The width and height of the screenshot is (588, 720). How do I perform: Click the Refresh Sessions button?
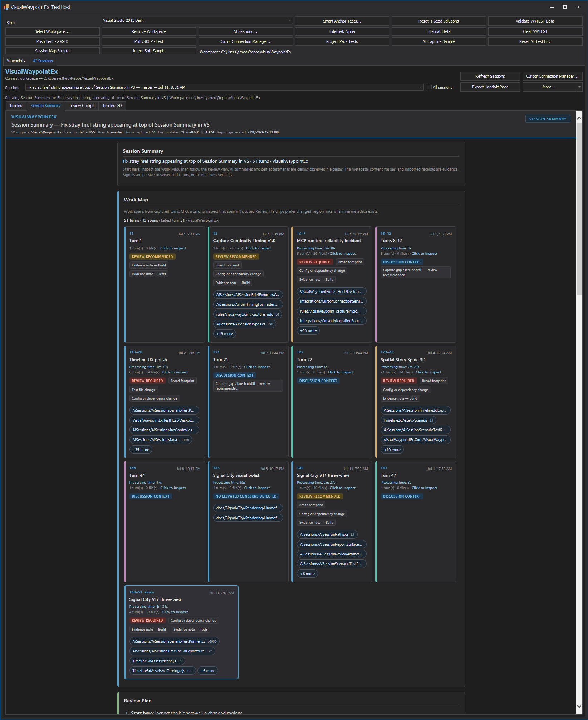490,76
